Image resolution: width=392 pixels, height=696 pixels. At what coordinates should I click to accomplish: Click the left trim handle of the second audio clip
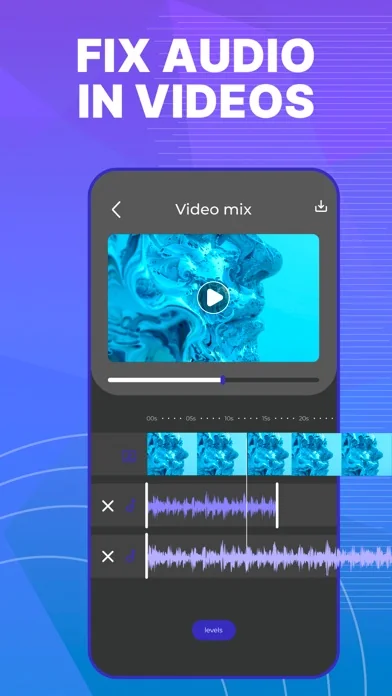pyautogui.click(x=147, y=556)
